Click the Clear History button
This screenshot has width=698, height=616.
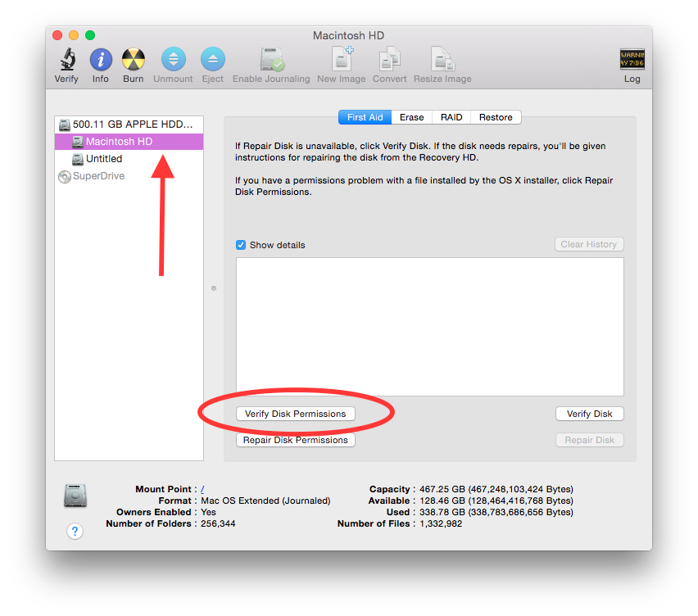589,244
